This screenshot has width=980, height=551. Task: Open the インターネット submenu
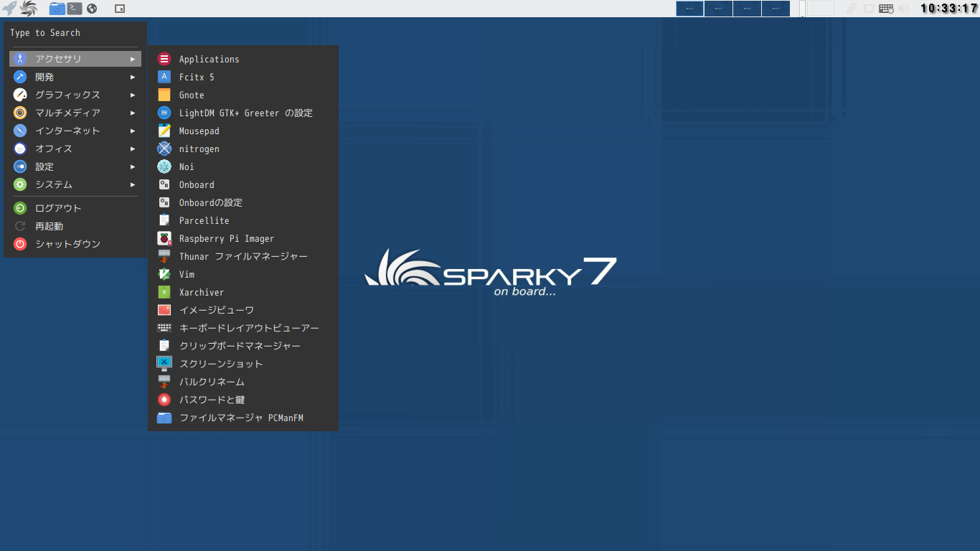tap(75, 131)
